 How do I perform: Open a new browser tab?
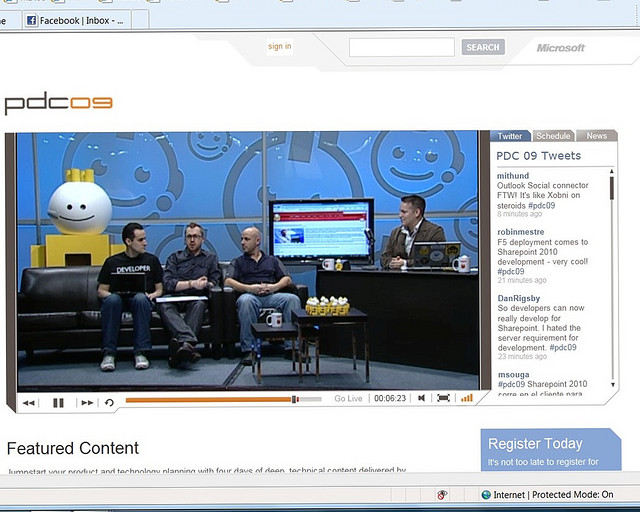(x=140, y=20)
